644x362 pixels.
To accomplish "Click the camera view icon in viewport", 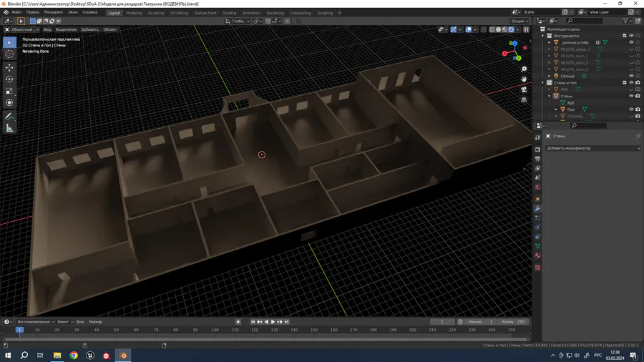I will [525, 89].
